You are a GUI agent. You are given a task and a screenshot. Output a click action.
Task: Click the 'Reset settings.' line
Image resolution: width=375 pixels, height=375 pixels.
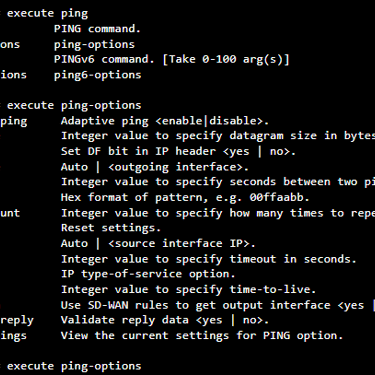point(111,228)
